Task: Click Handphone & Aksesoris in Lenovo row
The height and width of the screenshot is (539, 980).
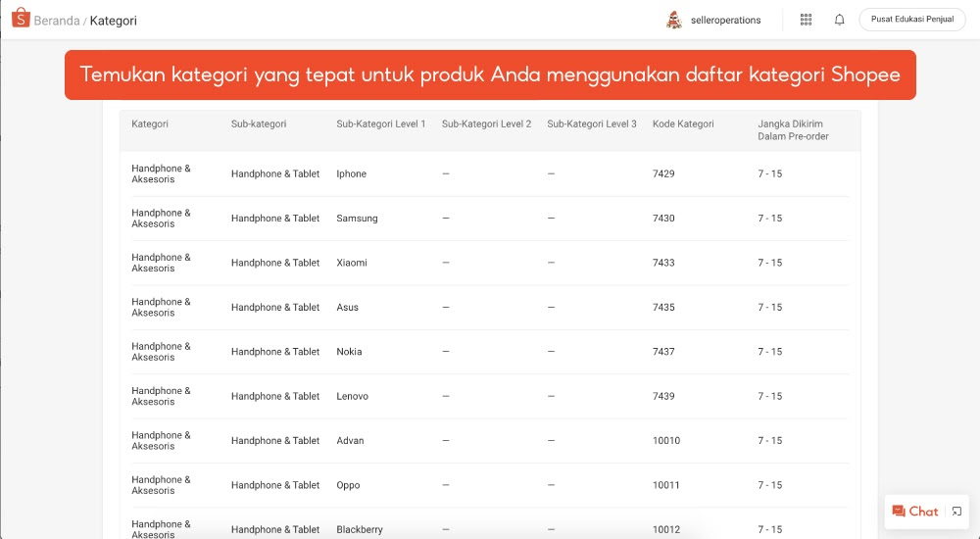Action: point(161,396)
